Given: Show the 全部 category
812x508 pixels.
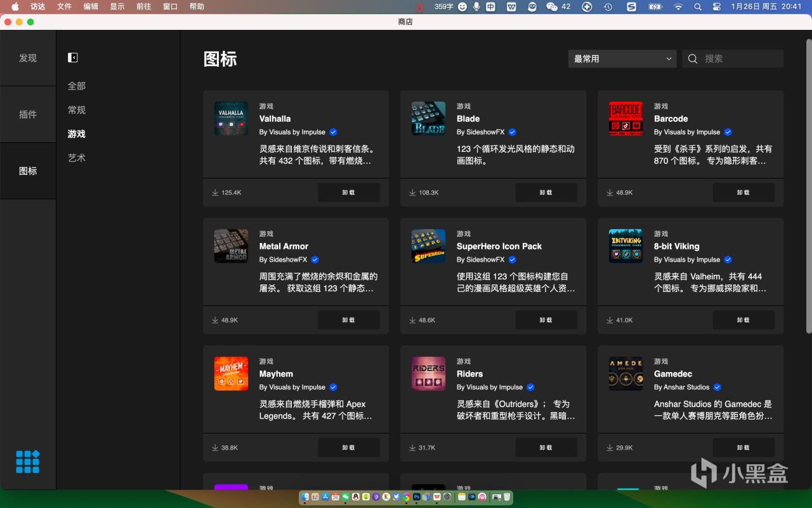Looking at the screenshot, I should (77, 86).
